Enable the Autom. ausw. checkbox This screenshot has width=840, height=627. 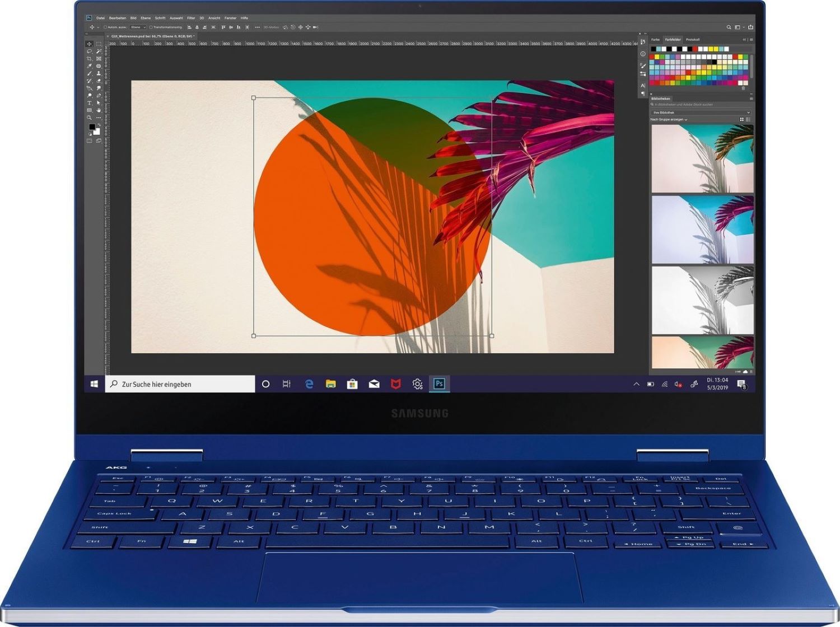(x=105, y=26)
